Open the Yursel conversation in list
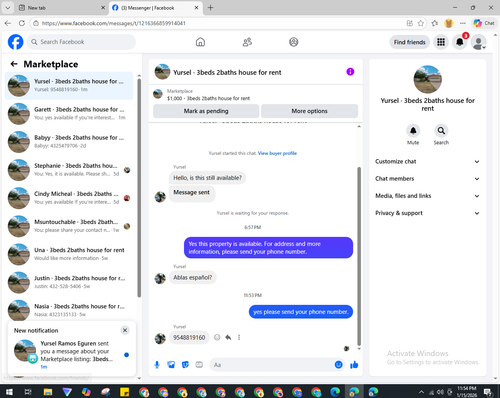 point(69,86)
